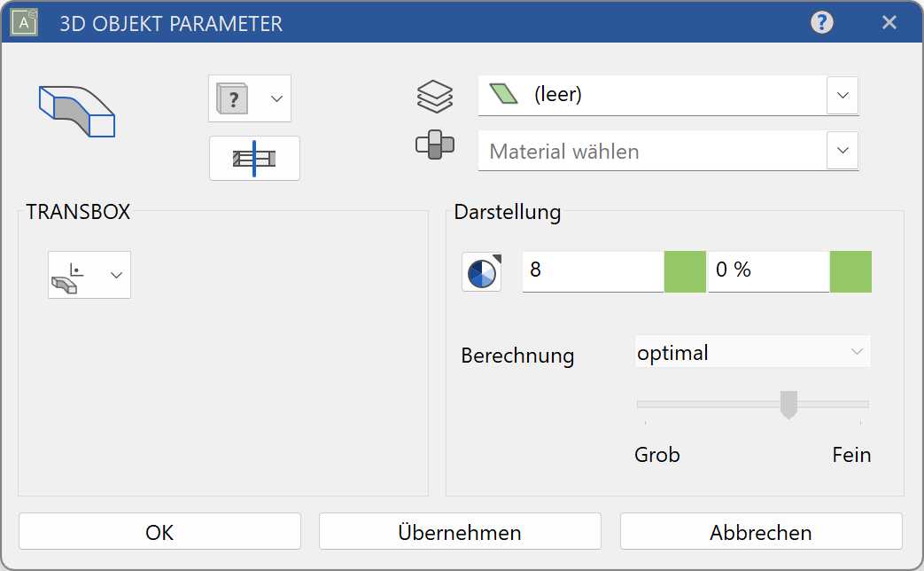Viewport: 924px width, 571px height.
Task: Click the rail alignment icon button
Action: [x=254, y=158]
